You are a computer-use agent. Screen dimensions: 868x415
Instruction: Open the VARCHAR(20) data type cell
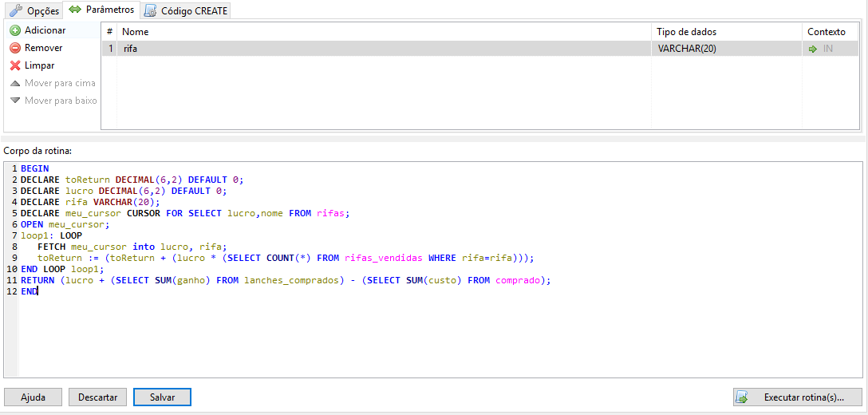pos(727,49)
